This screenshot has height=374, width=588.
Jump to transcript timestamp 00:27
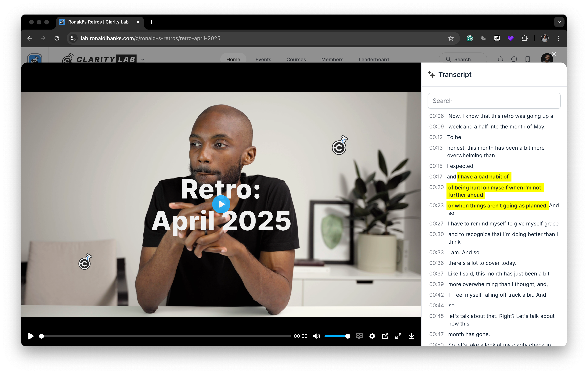tap(436, 224)
